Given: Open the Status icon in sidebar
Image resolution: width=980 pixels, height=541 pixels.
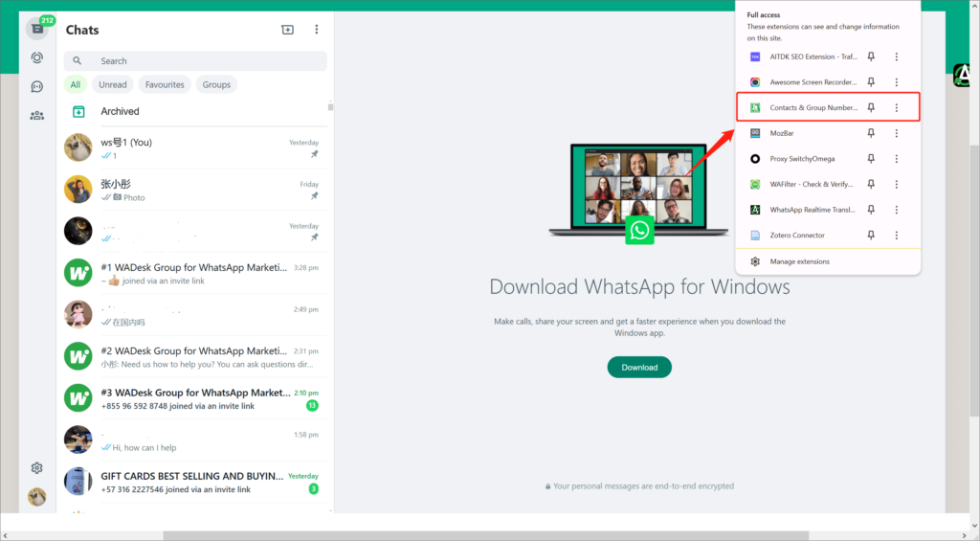Looking at the screenshot, I should (37, 57).
